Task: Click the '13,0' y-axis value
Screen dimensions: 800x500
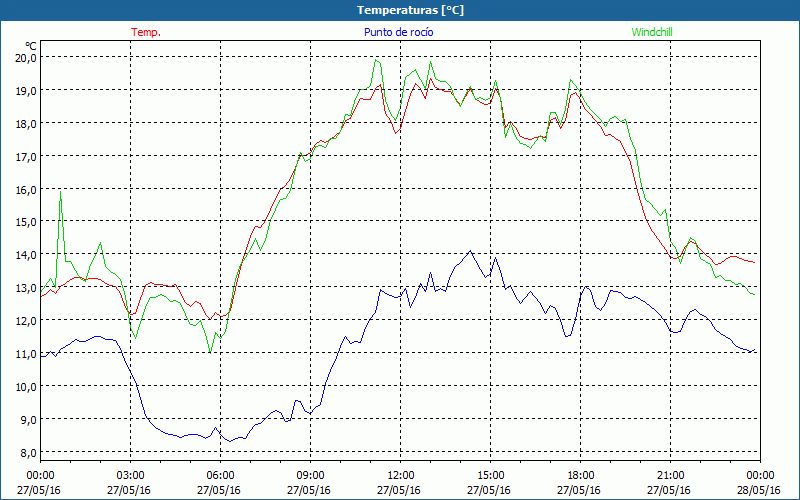Action: (x=26, y=287)
